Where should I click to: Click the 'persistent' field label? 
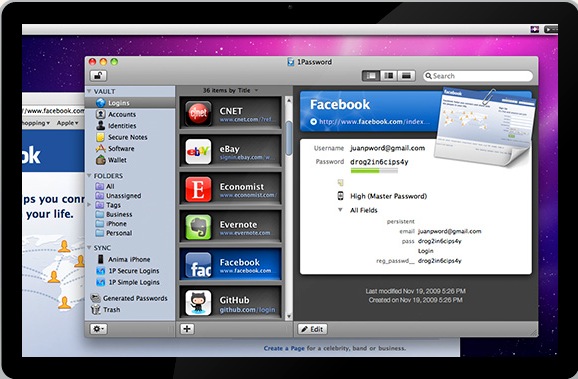click(401, 222)
